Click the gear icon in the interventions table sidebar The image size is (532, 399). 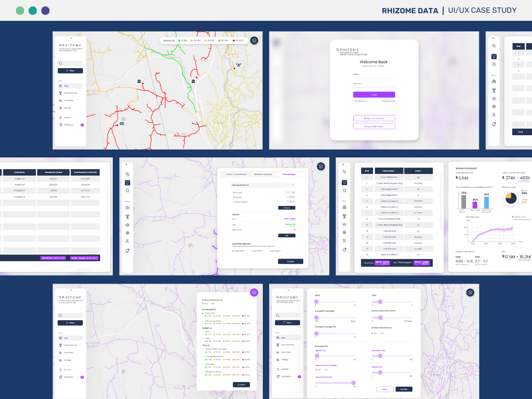pos(344,232)
